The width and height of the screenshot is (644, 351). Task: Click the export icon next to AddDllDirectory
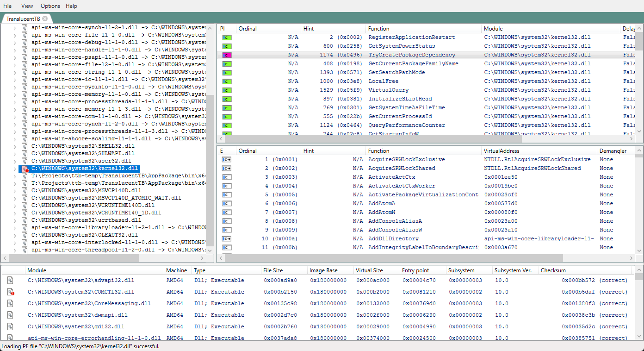226,238
